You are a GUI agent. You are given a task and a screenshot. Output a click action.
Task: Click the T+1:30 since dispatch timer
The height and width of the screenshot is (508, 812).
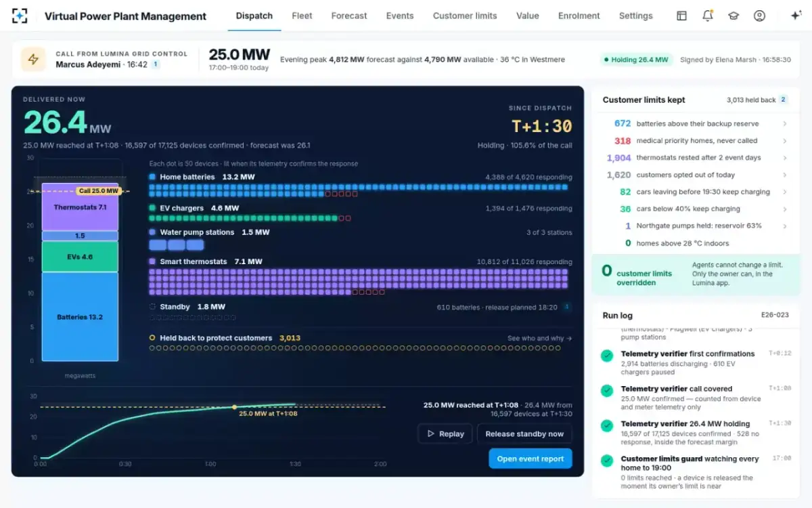pyautogui.click(x=541, y=127)
